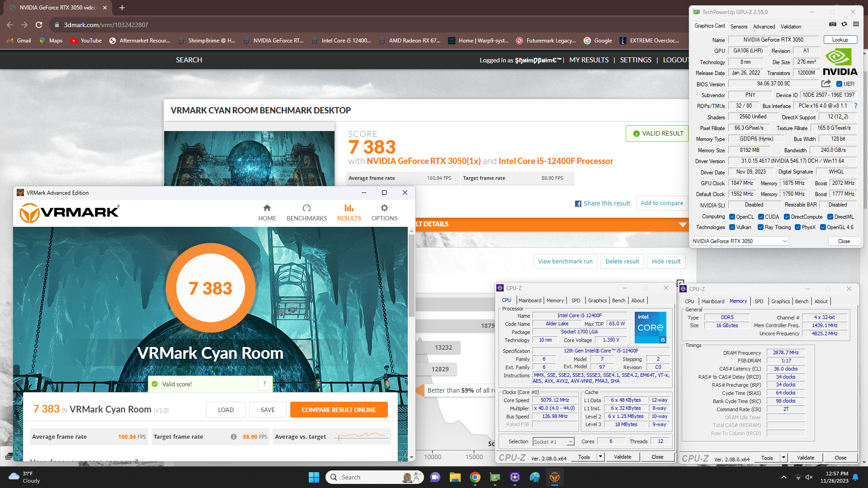Viewport: 868px width, 488px height.
Task: Click the Share this result link
Action: [x=602, y=203]
